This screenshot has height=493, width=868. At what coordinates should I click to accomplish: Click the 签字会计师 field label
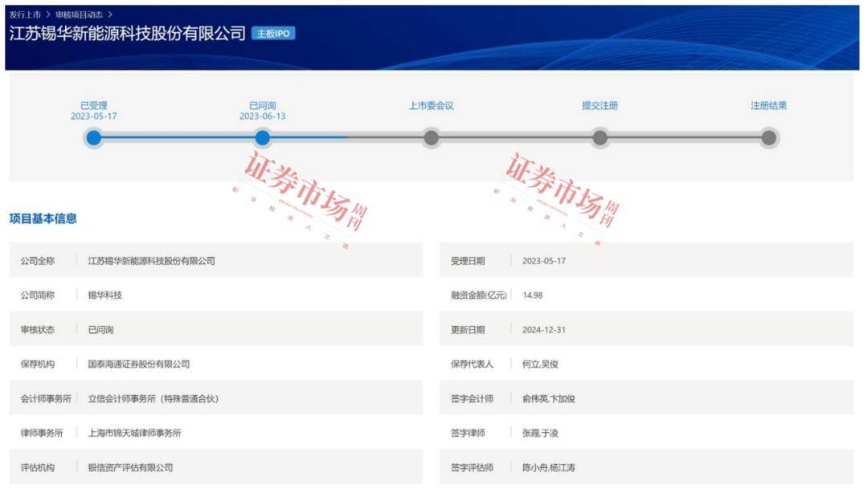tap(472, 398)
